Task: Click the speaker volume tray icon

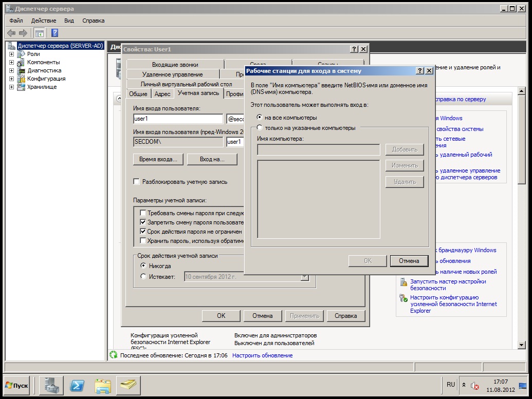Action: coord(474,386)
